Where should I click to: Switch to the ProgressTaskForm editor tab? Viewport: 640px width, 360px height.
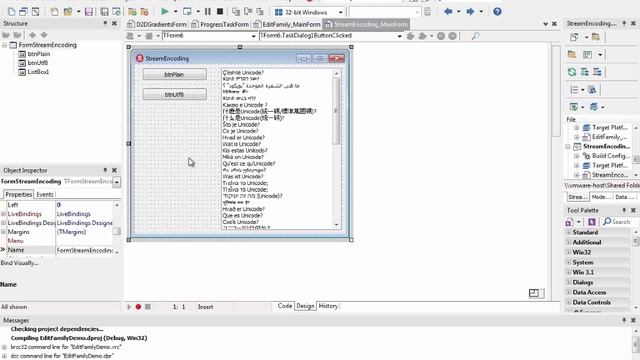[x=220, y=24]
